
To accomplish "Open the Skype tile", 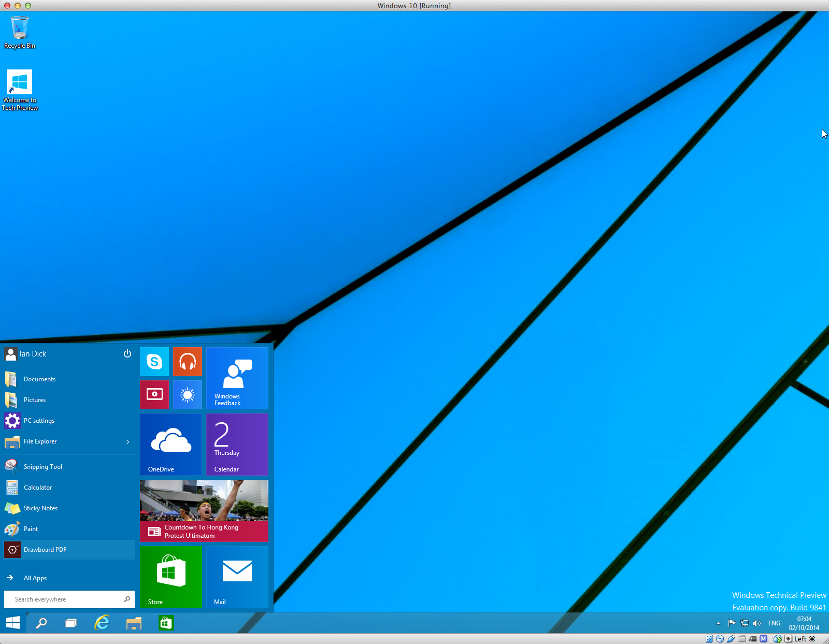I will point(154,362).
